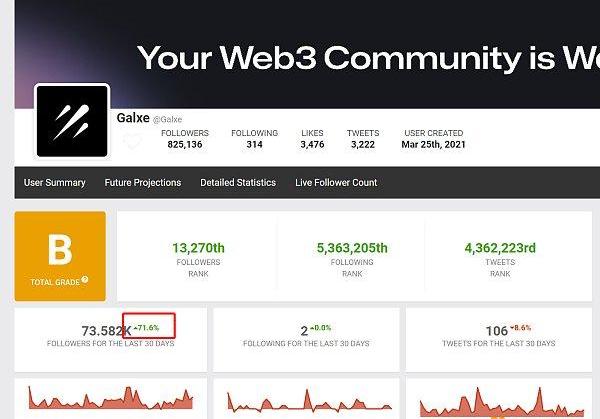Select the Live Follower Count tab
600x419 pixels.
[x=336, y=183]
